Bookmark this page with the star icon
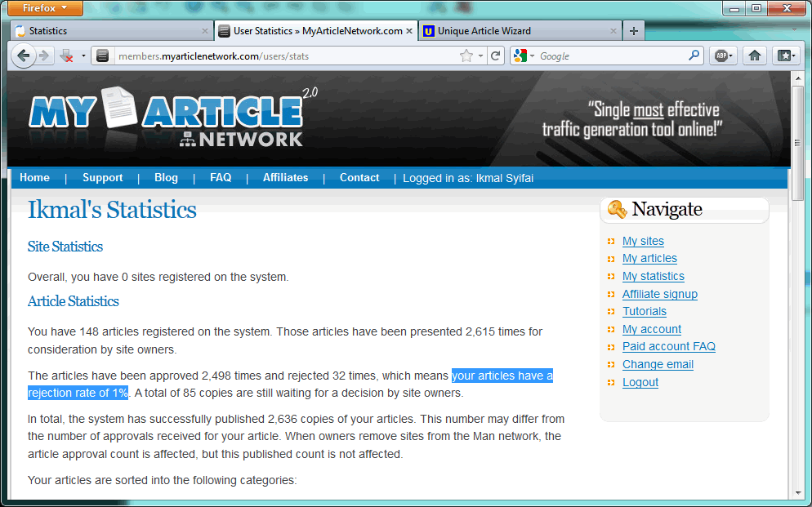 pyautogui.click(x=466, y=56)
